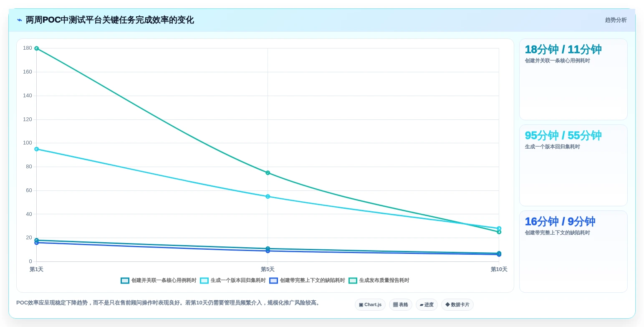Screen dimensions: 644x327
Task: Click the 第5天 axis label
Action: (x=268, y=269)
